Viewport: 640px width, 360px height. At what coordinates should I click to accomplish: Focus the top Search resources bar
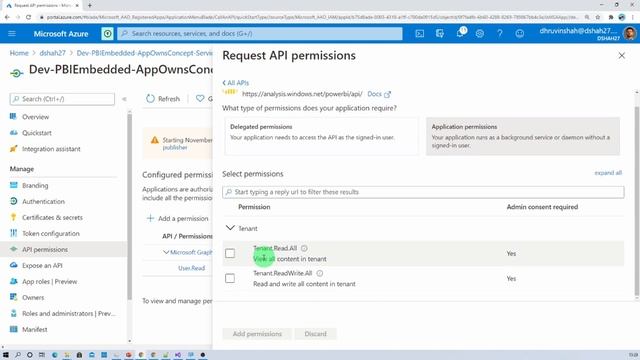coord(260,33)
